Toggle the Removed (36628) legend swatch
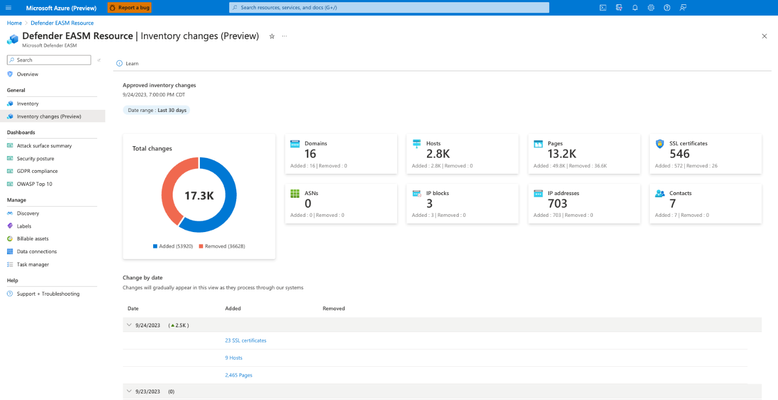Image resolution: width=778 pixels, height=400 pixels. click(201, 246)
